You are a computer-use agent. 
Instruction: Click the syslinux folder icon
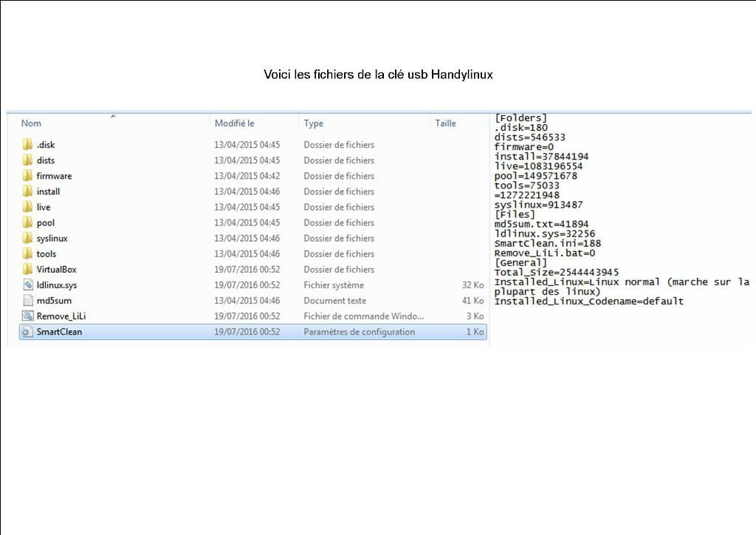[x=27, y=238]
